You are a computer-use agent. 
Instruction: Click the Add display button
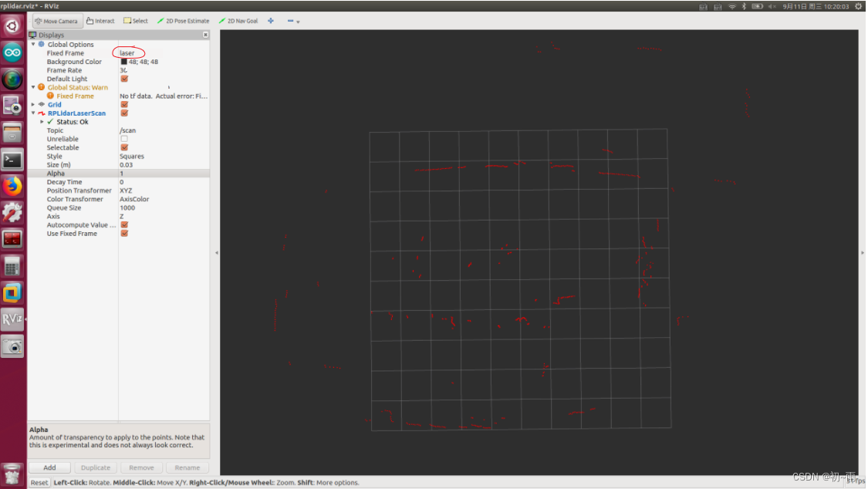click(x=49, y=467)
